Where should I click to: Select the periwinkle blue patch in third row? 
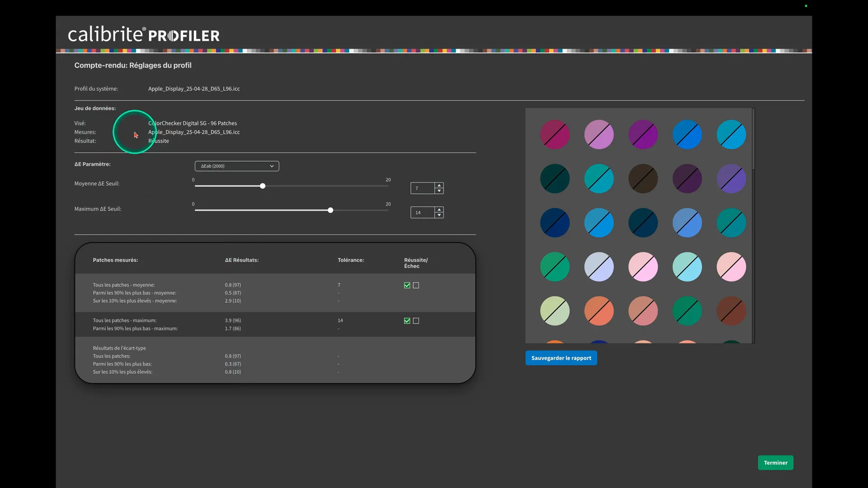point(687,223)
